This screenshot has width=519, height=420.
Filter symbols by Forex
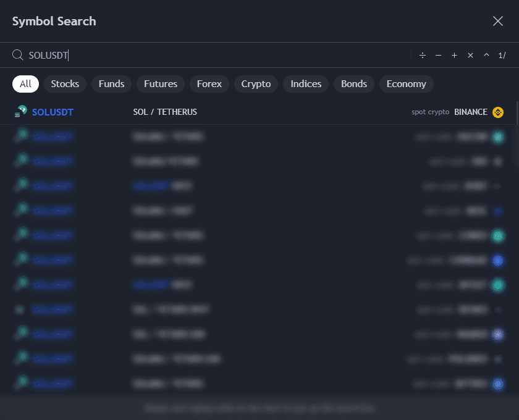[209, 84]
